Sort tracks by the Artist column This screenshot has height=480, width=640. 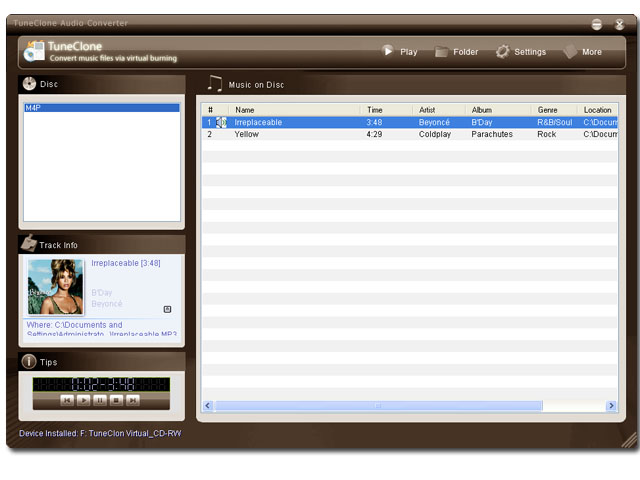coord(439,110)
